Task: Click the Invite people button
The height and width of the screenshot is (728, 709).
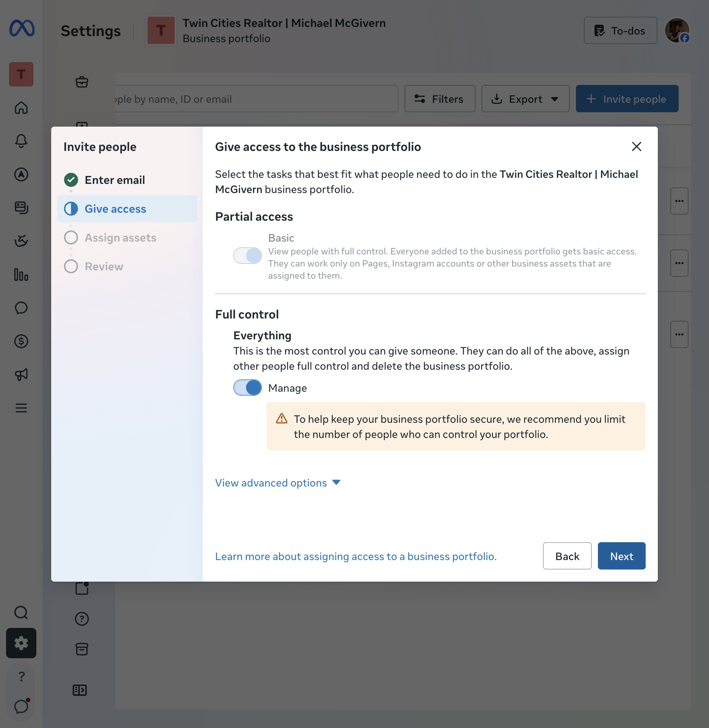Action: [x=627, y=99]
